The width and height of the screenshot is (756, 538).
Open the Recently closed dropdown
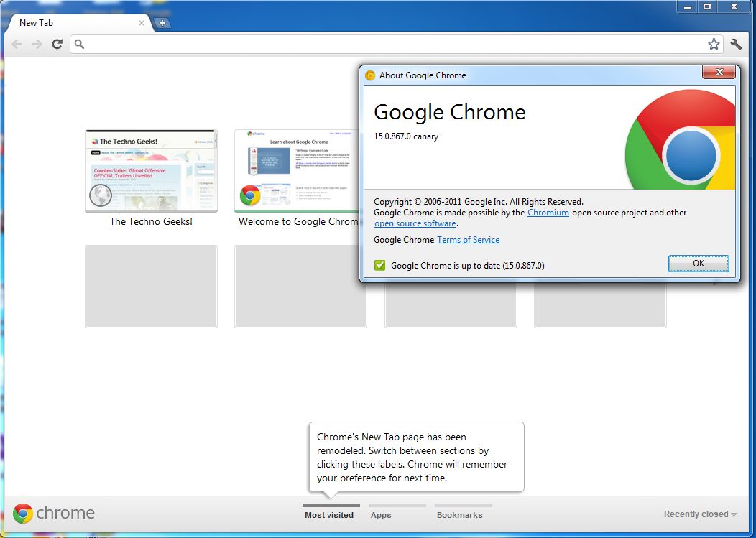[699, 514]
